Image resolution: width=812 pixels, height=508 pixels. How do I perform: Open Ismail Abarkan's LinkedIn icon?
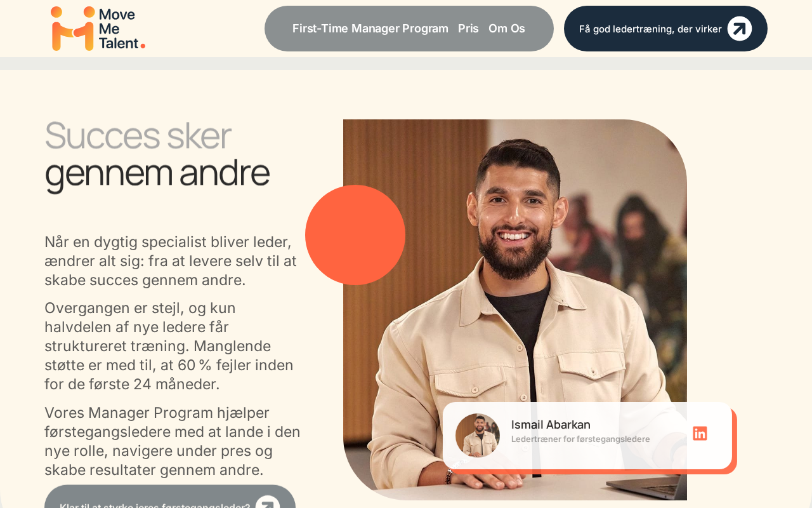[700, 434]
